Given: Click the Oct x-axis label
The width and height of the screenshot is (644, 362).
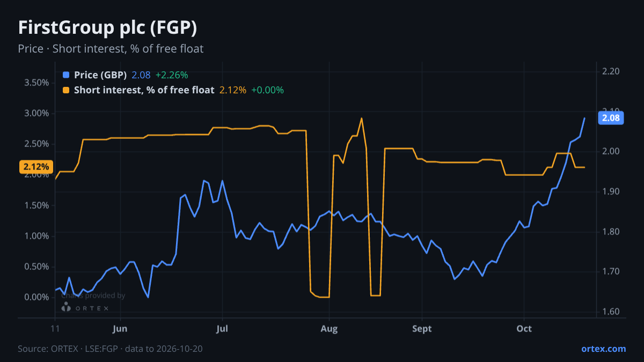Looking at the screenshot, I should 524,328.
